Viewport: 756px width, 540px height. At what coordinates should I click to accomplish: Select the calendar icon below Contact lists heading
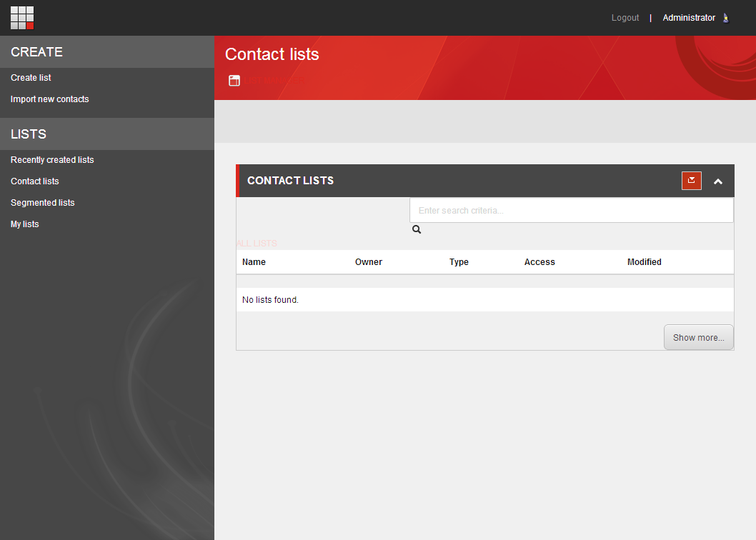click(234, 80)
